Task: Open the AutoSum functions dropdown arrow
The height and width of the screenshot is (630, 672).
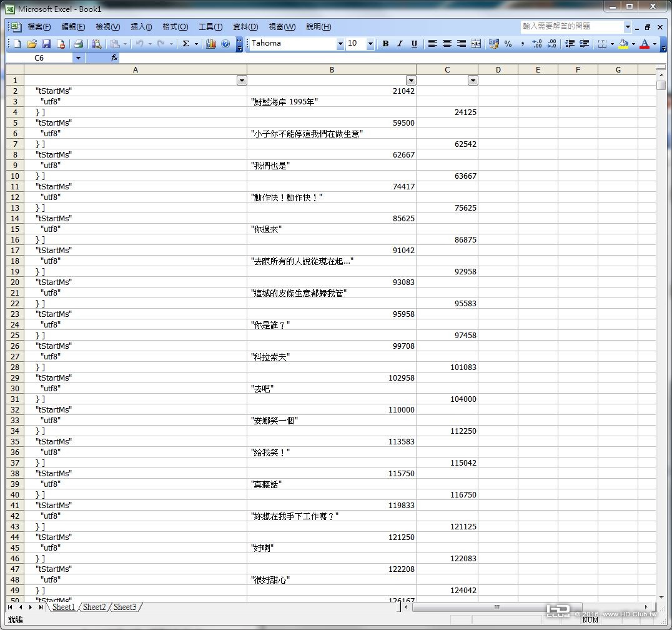Action: click(x=196, y=44)
